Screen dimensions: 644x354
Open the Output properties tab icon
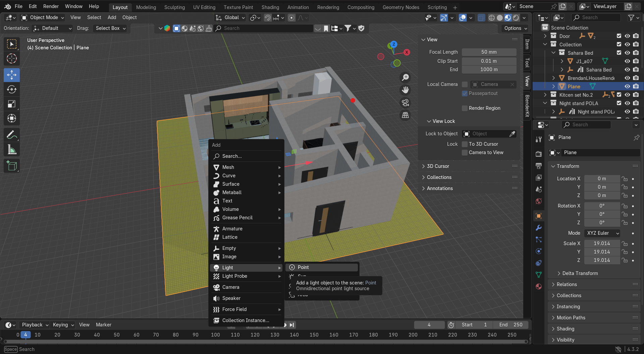pos(539,166)
